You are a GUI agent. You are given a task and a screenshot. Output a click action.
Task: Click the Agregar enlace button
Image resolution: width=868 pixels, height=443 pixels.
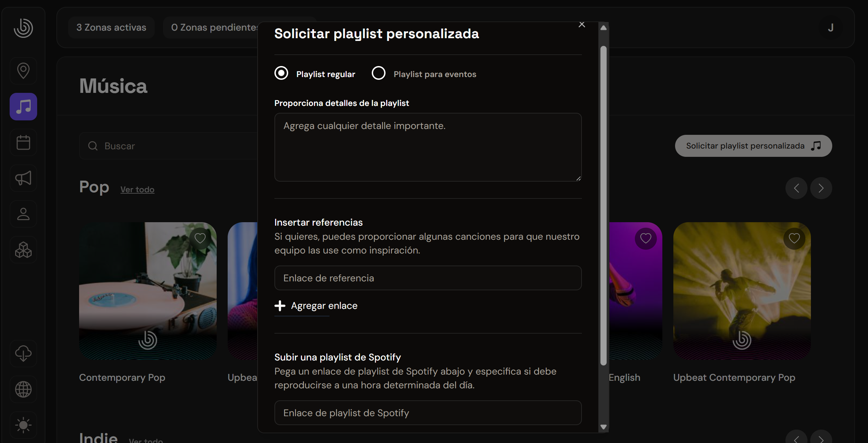point(316,306)
